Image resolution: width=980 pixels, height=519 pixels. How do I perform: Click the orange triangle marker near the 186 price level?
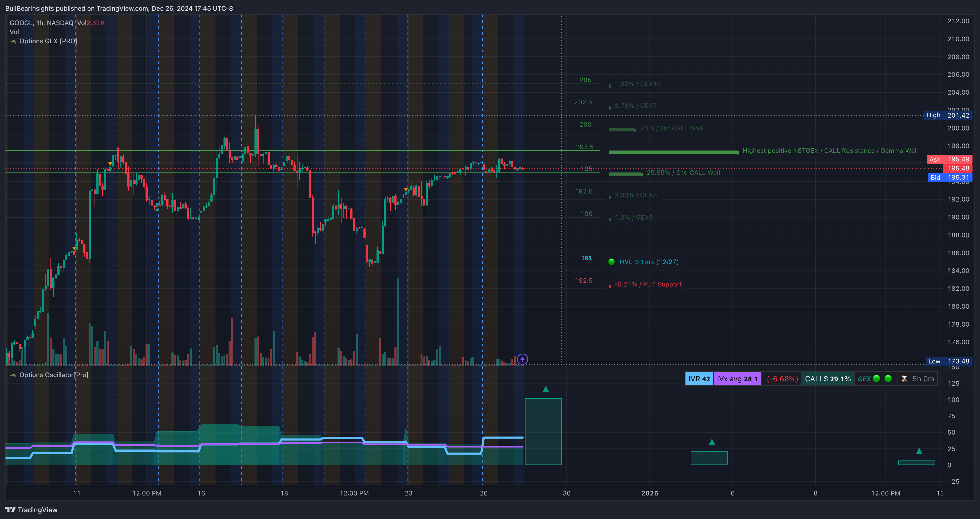click(x=74, y=249)
